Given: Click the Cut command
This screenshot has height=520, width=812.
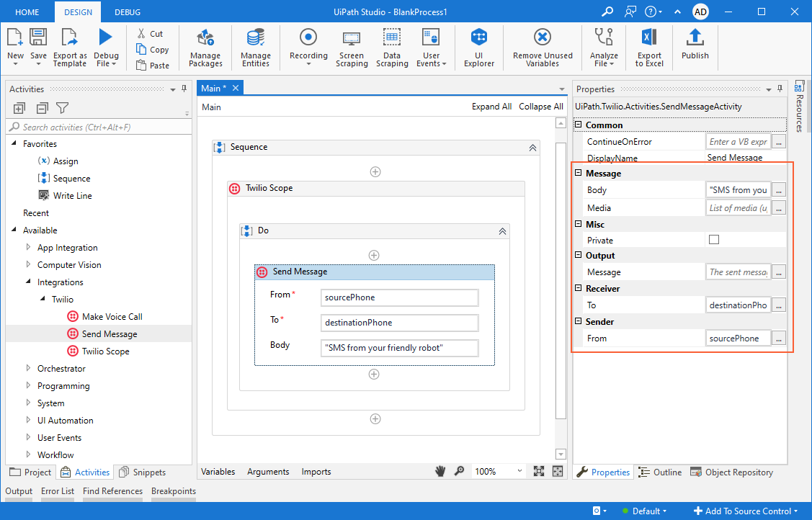Looking at the screenshot, I should pos(150,34).
